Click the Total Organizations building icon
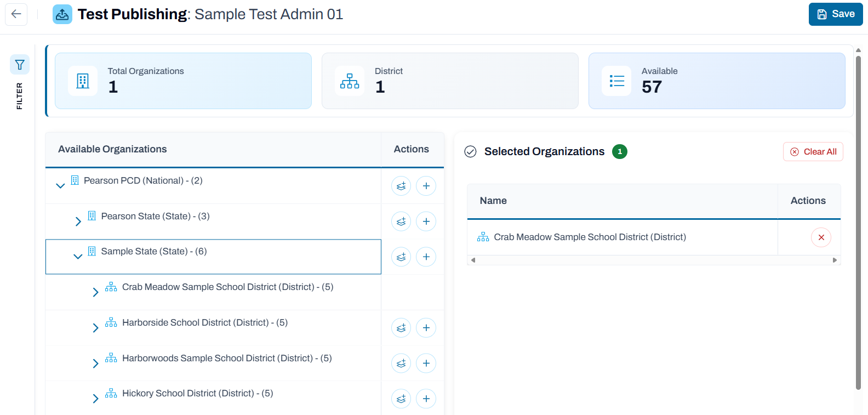Viewport: 868px width, 415px height. (x=83, y=81)
